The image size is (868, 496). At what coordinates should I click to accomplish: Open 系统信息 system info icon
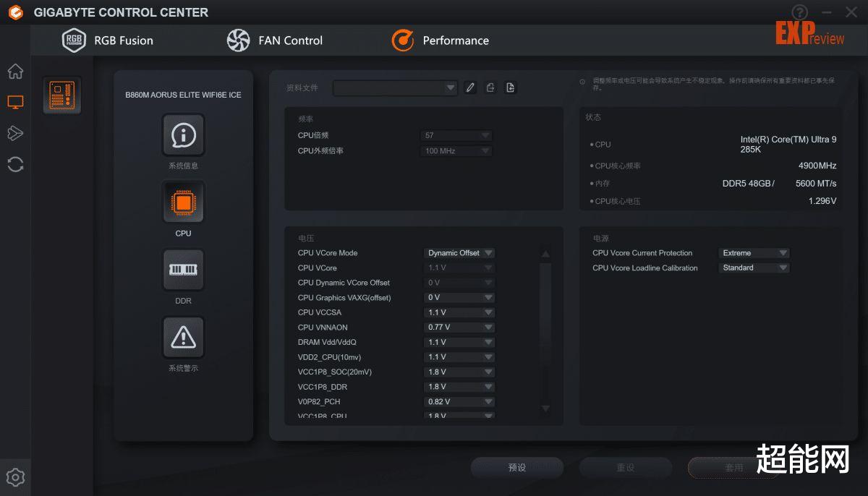point(183,134)
